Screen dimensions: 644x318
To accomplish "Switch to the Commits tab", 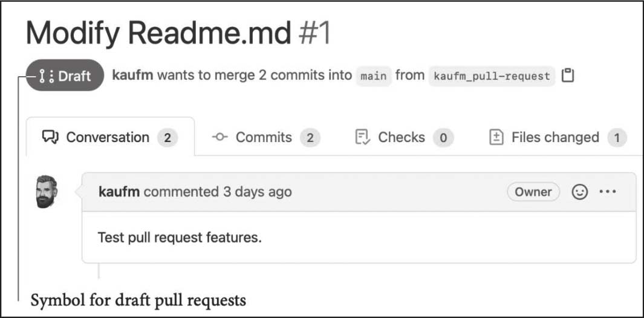I will point(264,138).
